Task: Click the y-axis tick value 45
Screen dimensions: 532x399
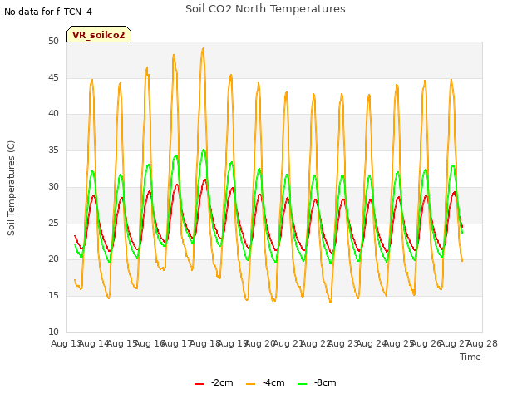Action: (x=53, y=77)
